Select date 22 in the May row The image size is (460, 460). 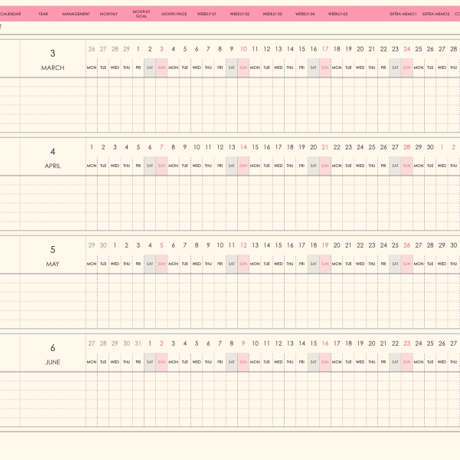pos(360,245)
